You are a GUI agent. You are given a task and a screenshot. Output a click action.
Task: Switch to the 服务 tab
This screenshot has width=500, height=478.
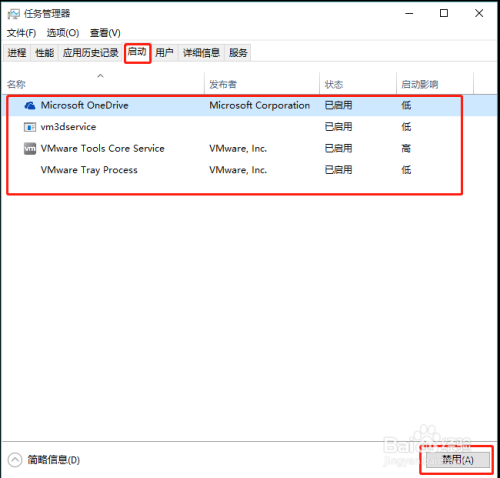coord(238,53)
